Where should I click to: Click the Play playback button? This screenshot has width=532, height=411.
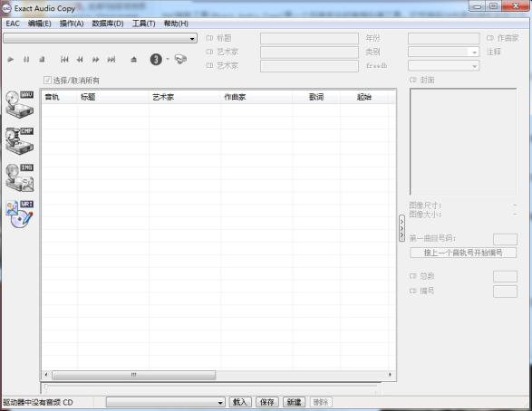(x=11, y=59)
